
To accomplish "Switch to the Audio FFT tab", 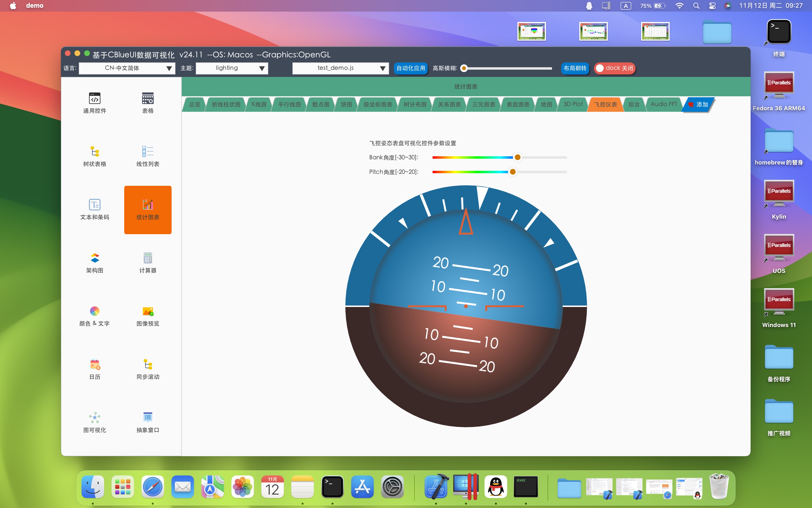I will pos(664,105).
